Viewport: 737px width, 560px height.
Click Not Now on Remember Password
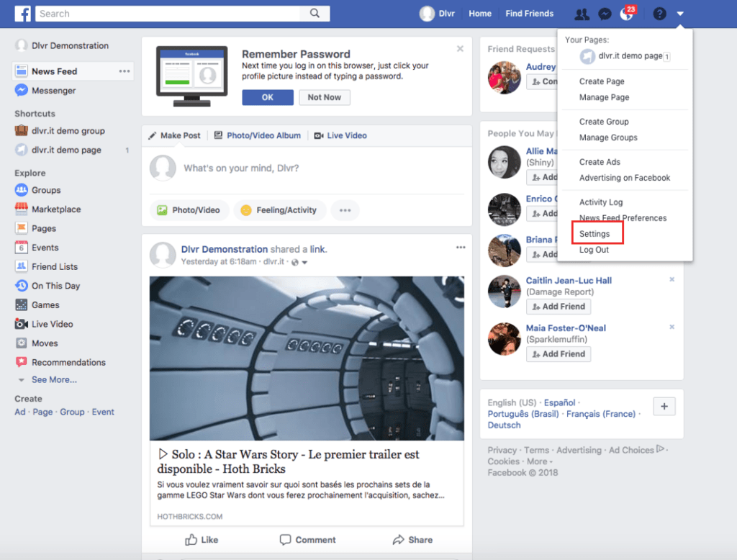[325, 97]
